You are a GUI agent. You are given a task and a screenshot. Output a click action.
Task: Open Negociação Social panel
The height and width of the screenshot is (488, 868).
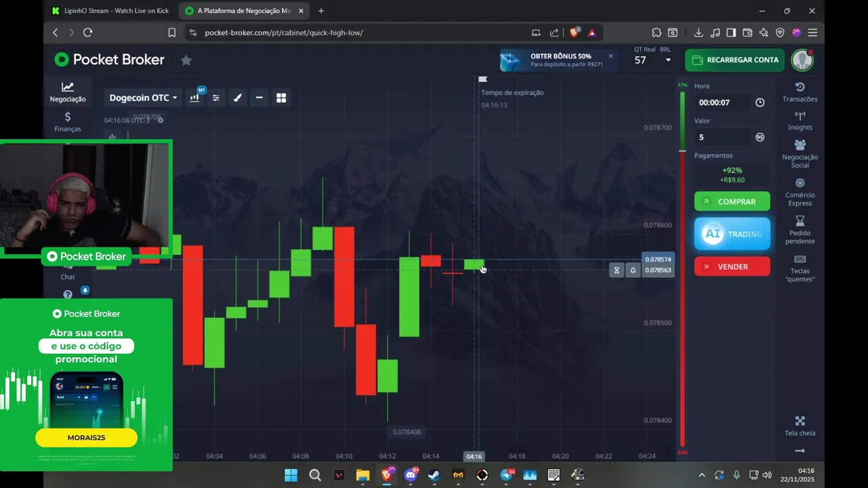800,153
